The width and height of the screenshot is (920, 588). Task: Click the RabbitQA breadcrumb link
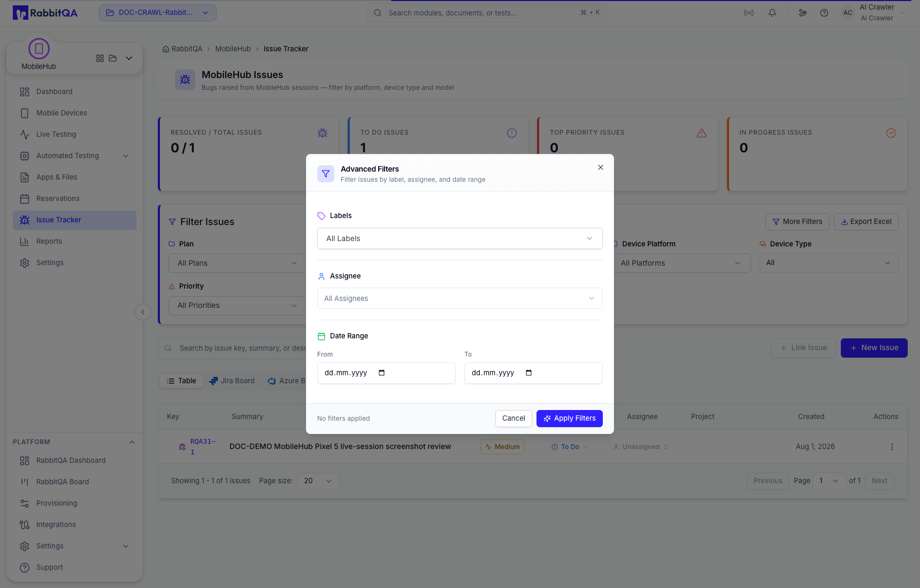pyautogui.click(x=182, y=49)
